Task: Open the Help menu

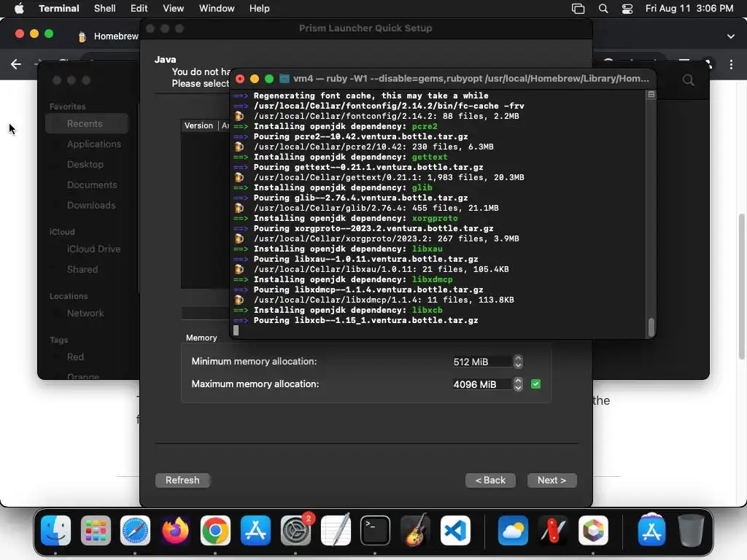Action: tap(260, 9)
